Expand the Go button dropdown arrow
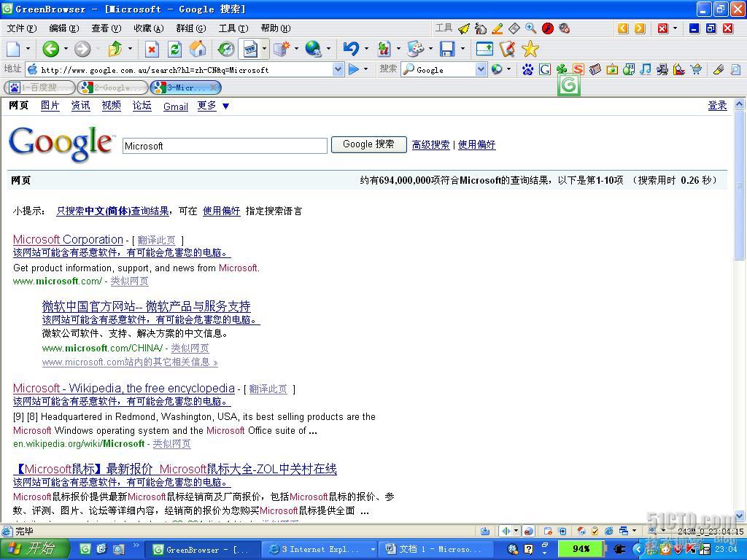The image size is (747, 560). click(x=366, y=69)
